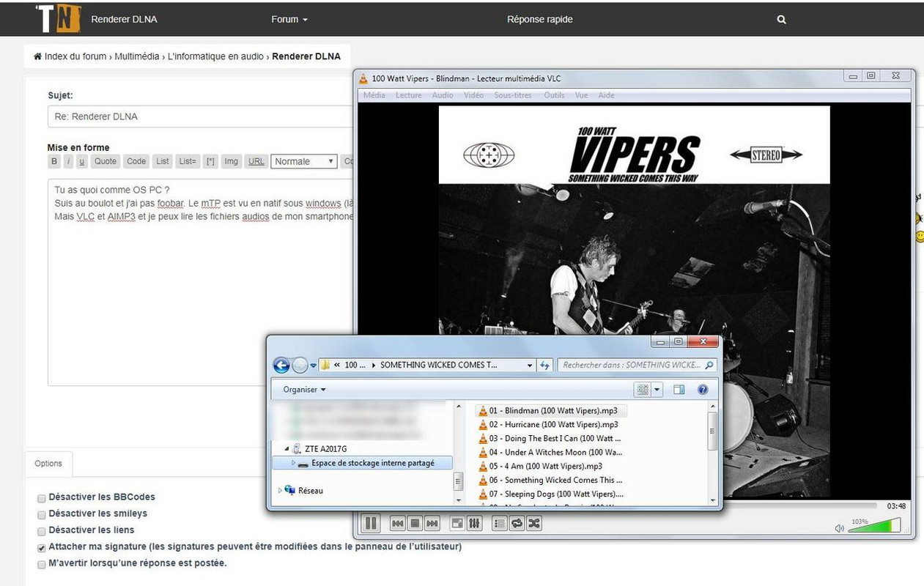
Task: Click the Sujet input field
Action: tap(201, 116)
